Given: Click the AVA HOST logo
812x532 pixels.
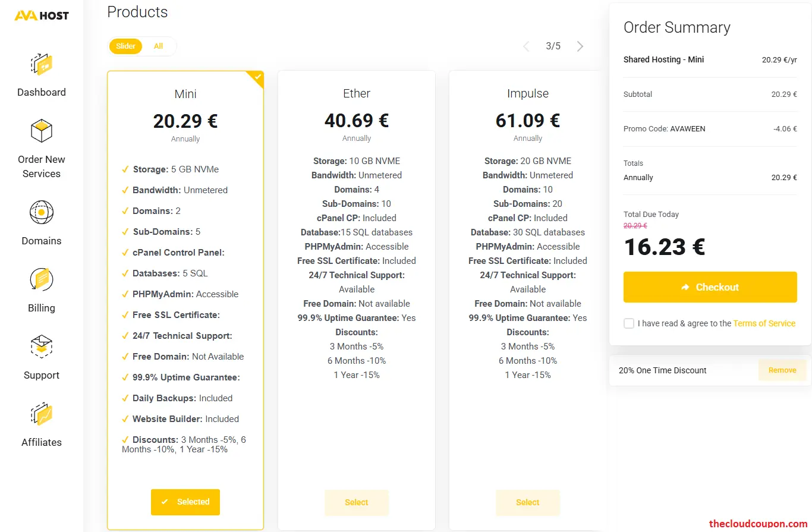Looking at the screenshot, I should 41,15.
